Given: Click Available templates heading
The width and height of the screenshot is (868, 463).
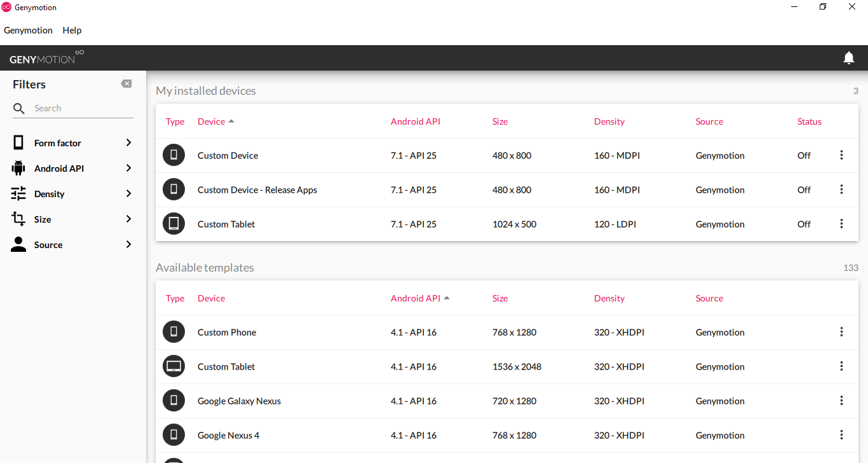Looking at the screenshot, I should click(x=205, y=268).
